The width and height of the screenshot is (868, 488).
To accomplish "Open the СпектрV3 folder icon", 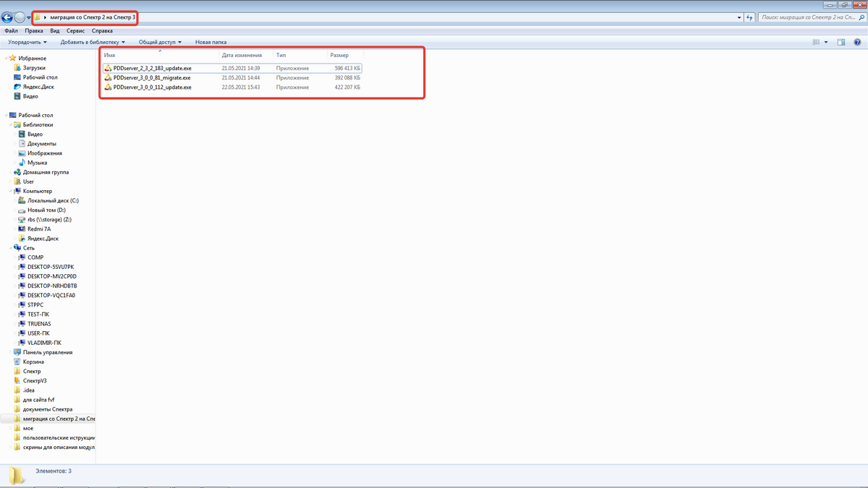I will click(17, 380).
